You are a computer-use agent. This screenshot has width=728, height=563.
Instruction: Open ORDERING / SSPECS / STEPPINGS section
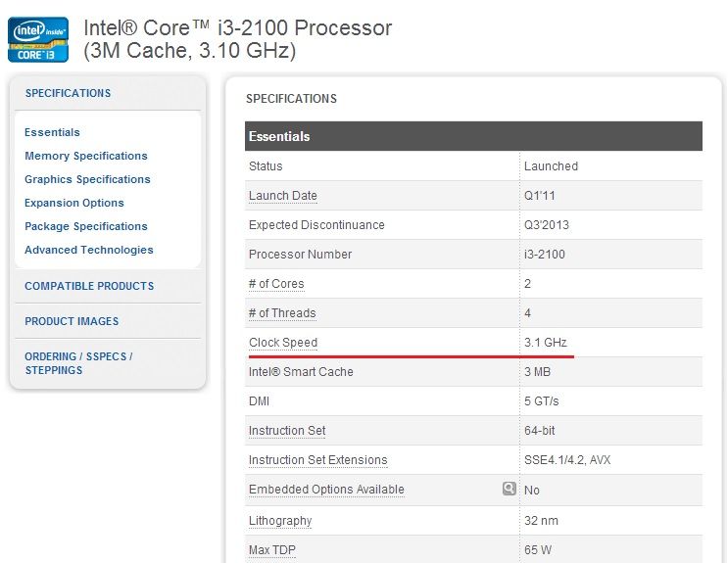click(x=78, y=363)
